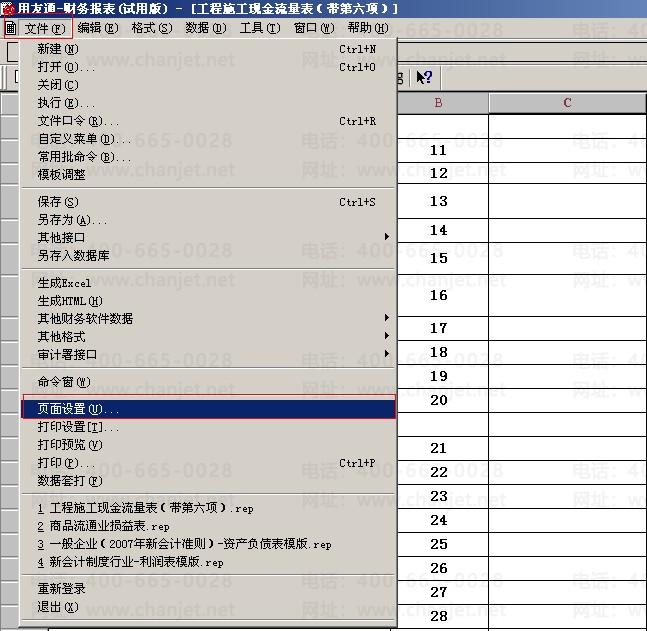This screenshot has height=631, width=647.
Task: Click 保存(S) menu entry
Action: [208, 202]
